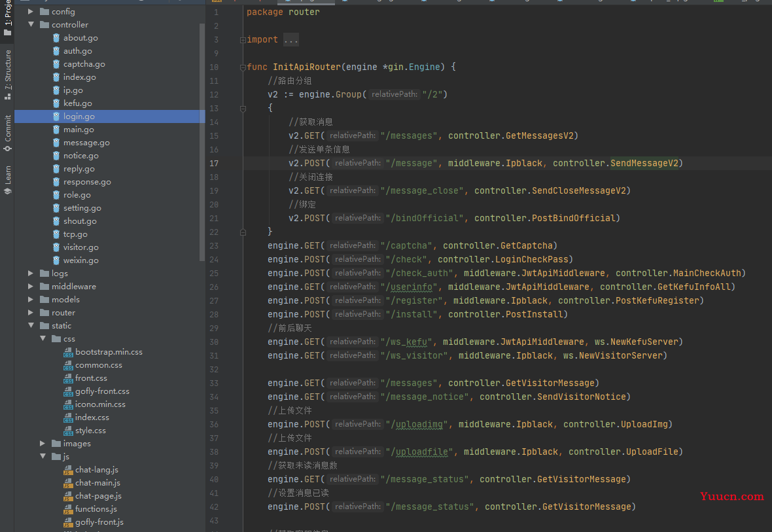772x532 pixels.
Task: Click GetCaptcha on line 23
Action: pos(526,245)
